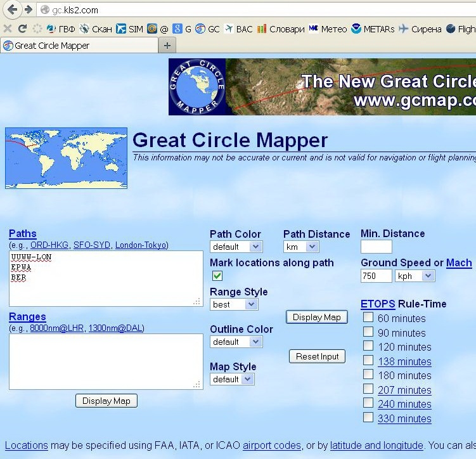Open the Path Color dropdown
The image size is (476, 459).
tap(236, 247)
